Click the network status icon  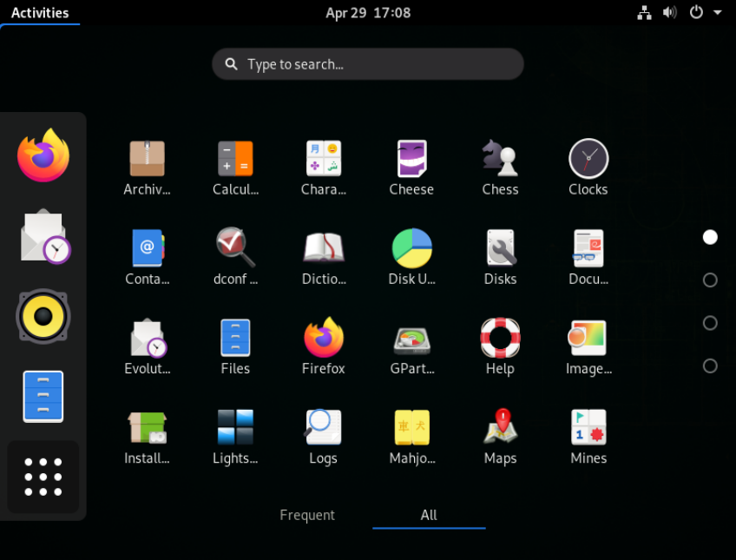coord(644,13)
